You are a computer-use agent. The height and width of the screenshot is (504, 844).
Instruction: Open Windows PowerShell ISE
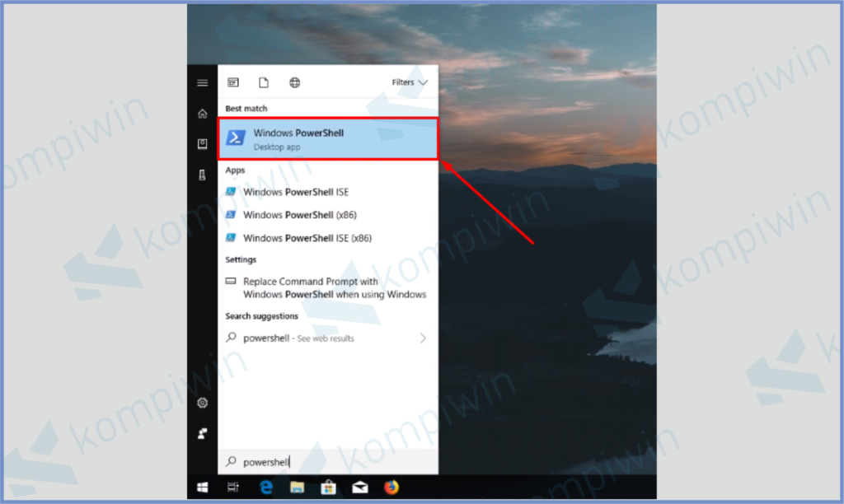[295, 192]
